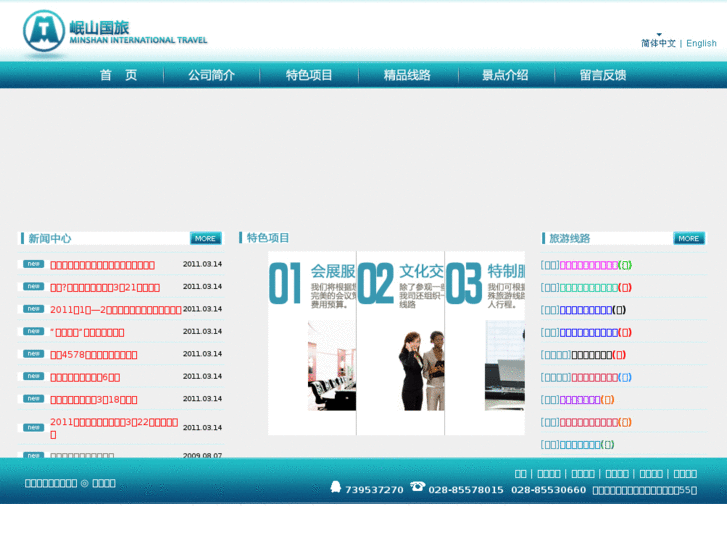Click phone number 028-85578015

click(x=466, y=490)
